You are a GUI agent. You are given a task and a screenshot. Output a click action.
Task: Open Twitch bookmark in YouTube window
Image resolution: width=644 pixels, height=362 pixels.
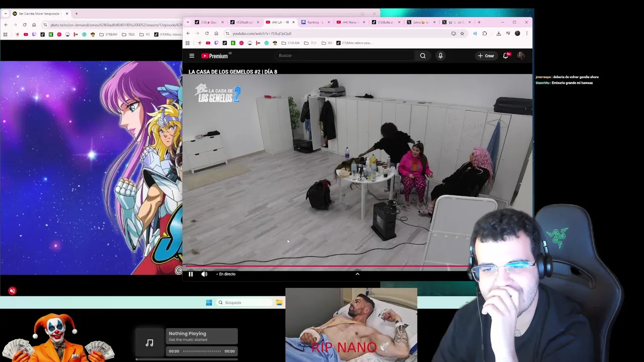coord(216,43)
